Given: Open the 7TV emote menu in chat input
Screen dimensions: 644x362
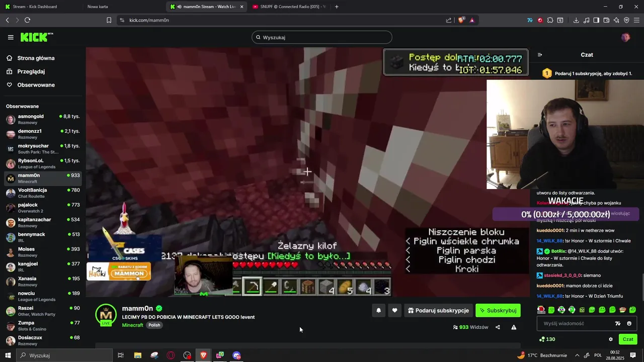Looking at the screenshot, I should [x=618, y=323].
